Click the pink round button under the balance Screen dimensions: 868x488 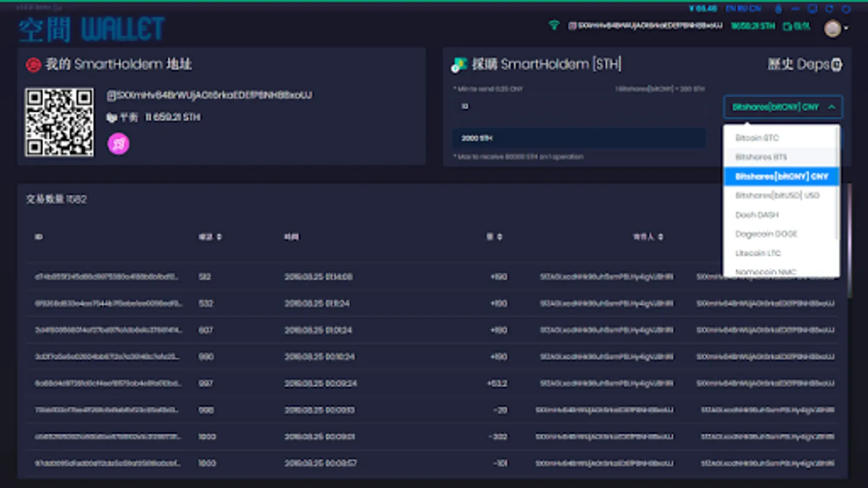[118, 144]
